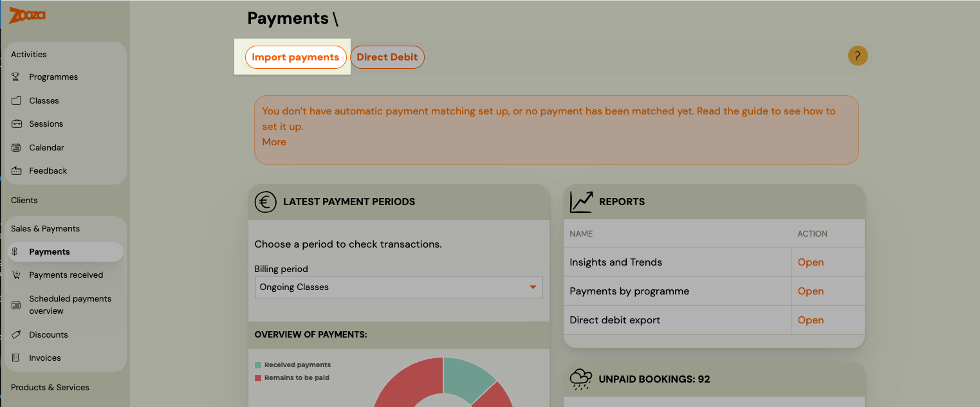The width and height of the screenshot is (980, 407).
Task: Click the Sessions envelope icon
Action: [15, 123]
